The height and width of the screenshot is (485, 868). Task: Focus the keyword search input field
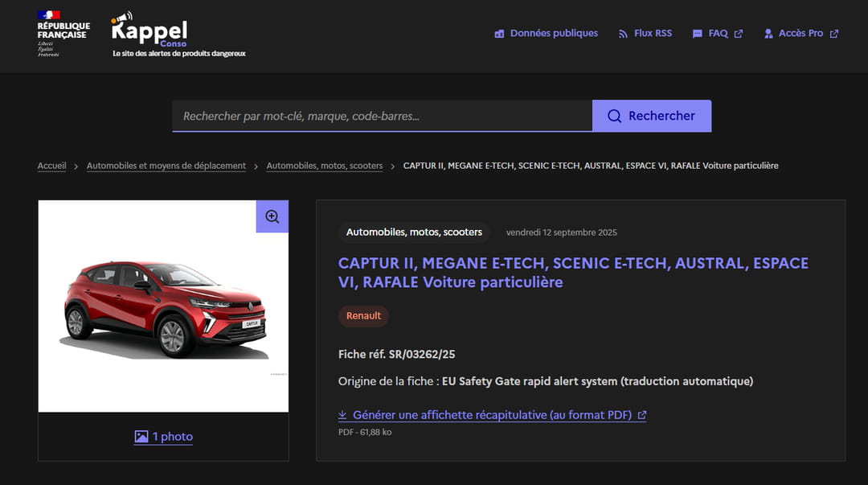click(x=382, y=116)
